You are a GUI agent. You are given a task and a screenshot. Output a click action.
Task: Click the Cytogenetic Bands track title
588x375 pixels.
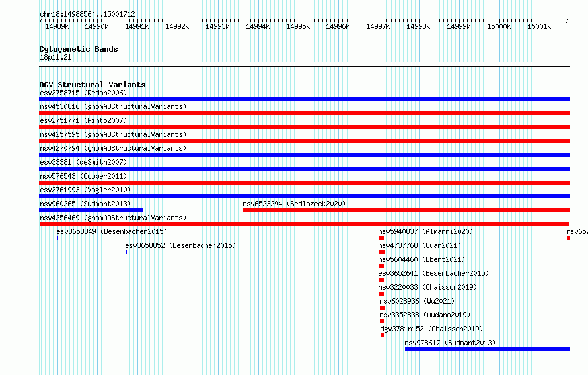pos(79,49)
